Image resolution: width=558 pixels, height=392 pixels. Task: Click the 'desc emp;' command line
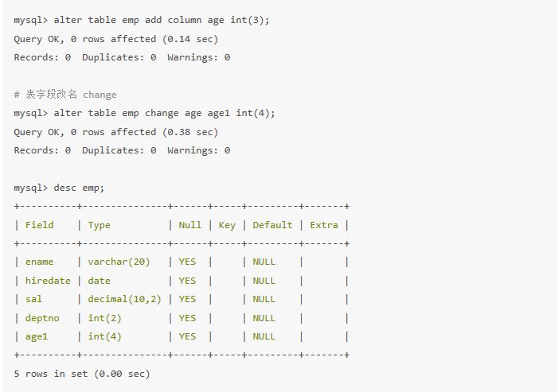click(x=59, y=188)
